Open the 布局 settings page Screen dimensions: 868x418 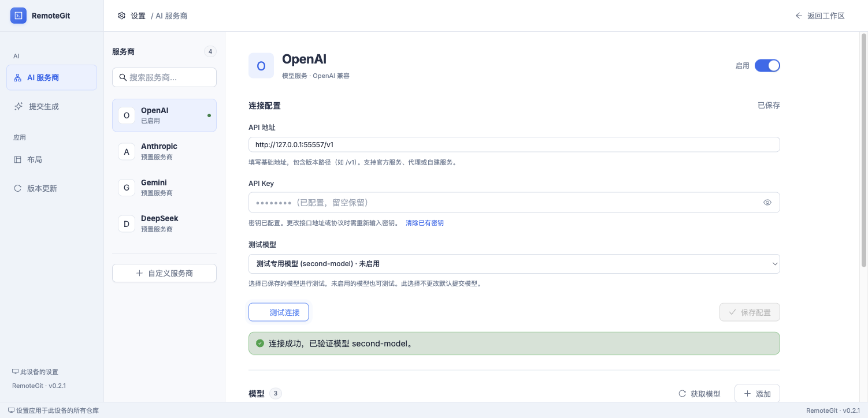(51, 159)
